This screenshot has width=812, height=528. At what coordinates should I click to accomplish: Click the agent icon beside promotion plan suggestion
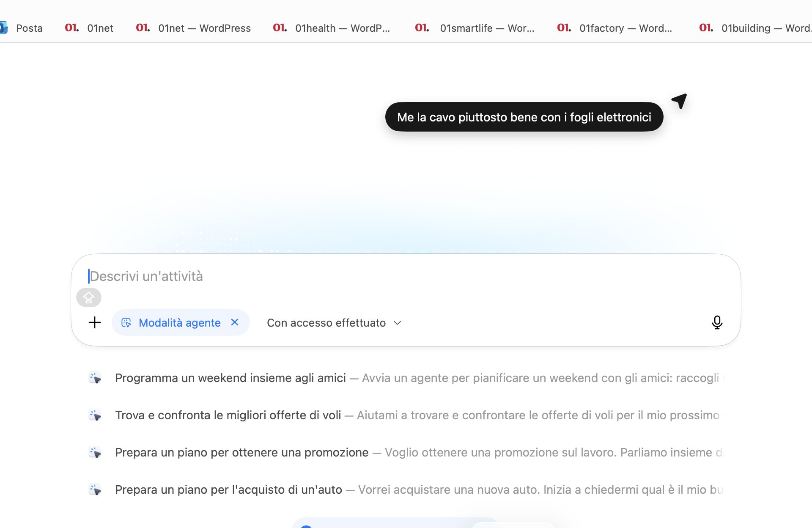pyautogui.click(x=95, y=452)
